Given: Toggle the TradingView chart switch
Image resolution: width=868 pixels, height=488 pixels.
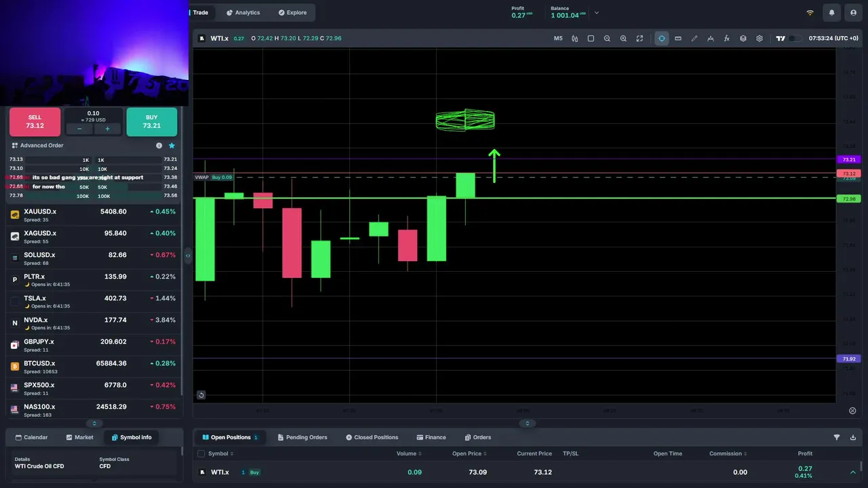Looking at the screenshot, I should [795, 39].
